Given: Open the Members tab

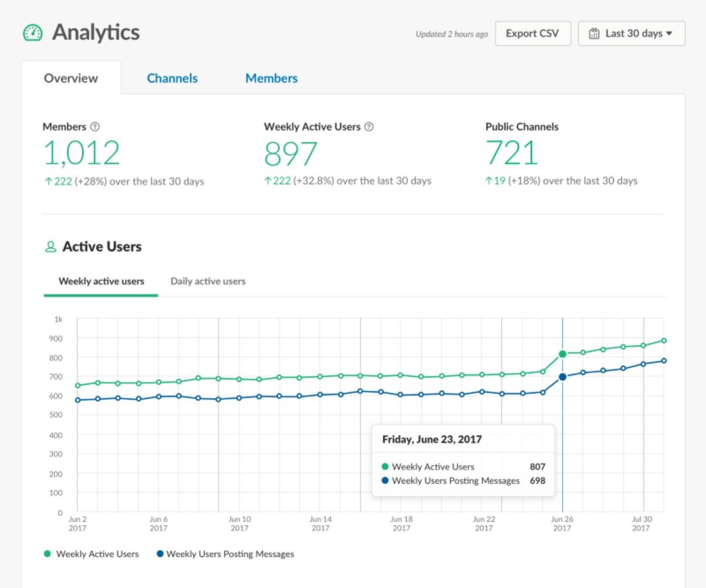Looking at the screenshot, I should tap(271, 78).
